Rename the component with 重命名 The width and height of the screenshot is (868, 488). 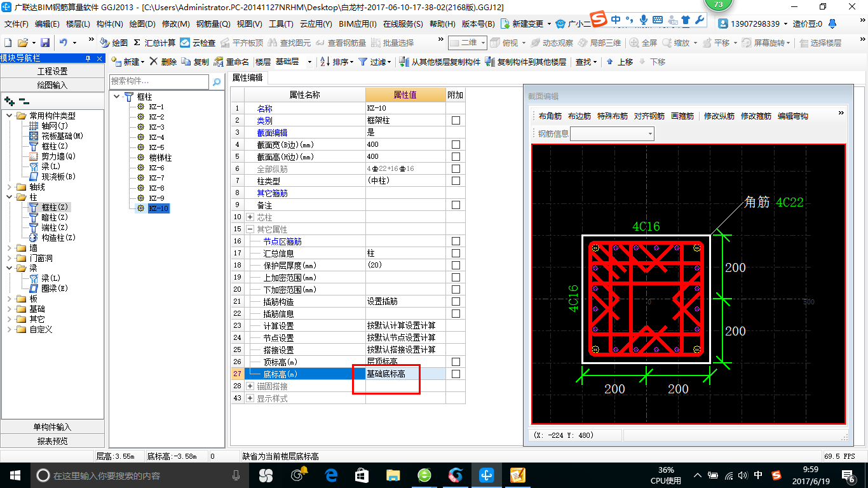(x=231, y=62)
